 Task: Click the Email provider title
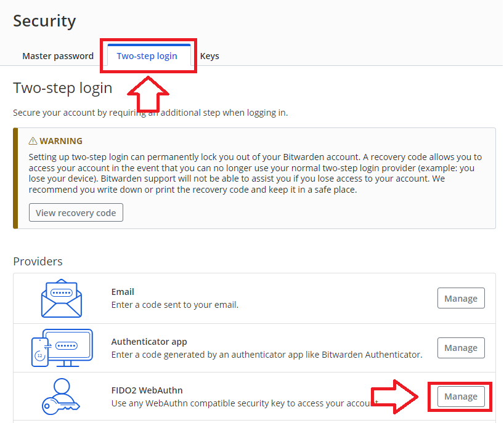coord(123,292)
